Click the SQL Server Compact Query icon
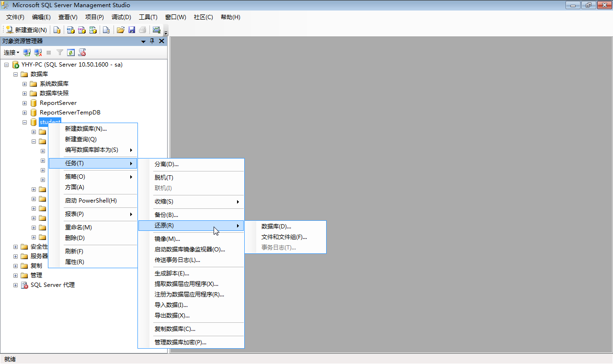The height and width of the screenshot is (364, 613). click(106, 30)
